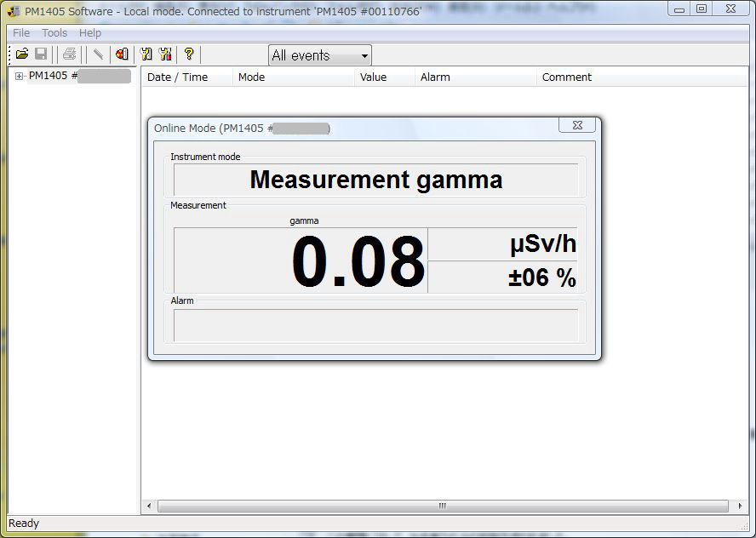Select the PM1405 # tree item
The width and height of the screenshot is (756, 538).
[x=79, y=76]
